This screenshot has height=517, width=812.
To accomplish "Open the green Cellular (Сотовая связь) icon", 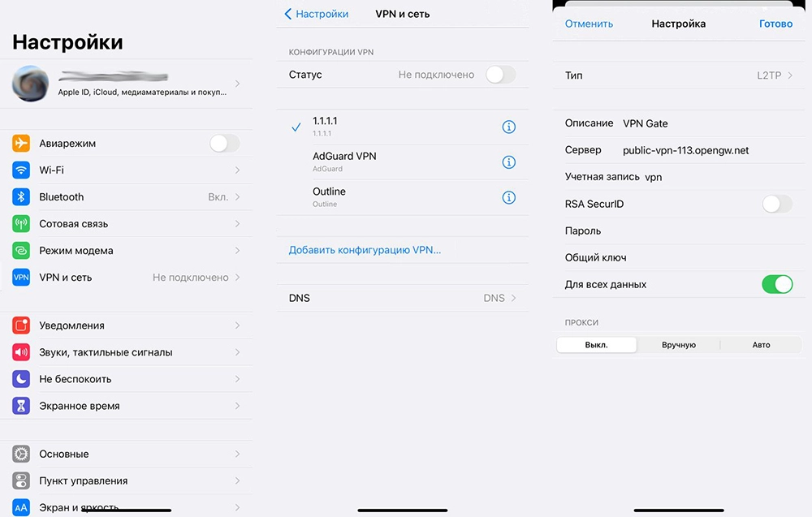I will tap(21, 224).
